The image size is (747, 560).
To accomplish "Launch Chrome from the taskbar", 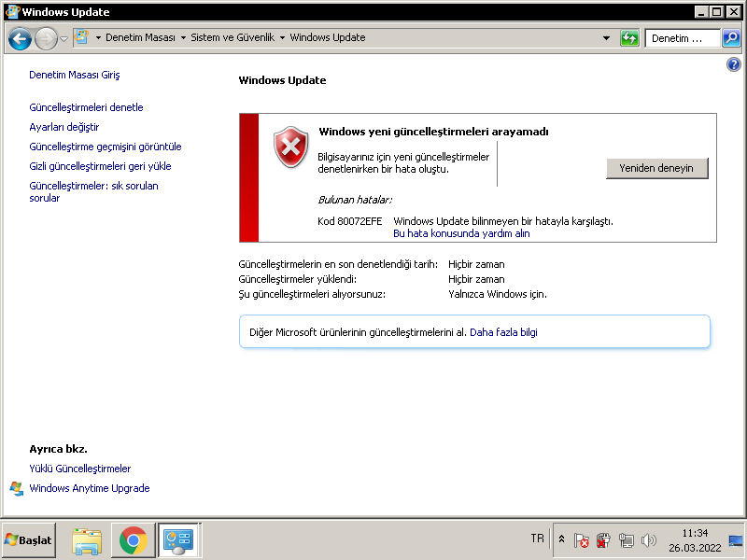I will point(133,540).
